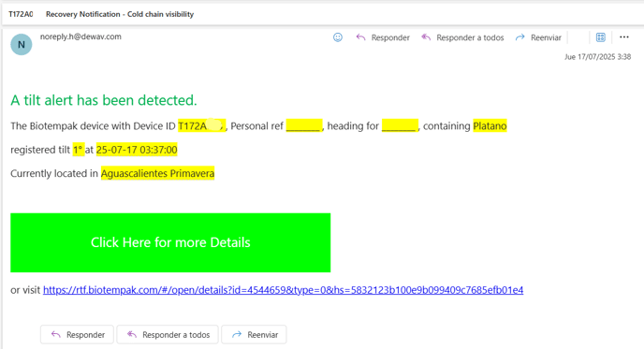This screenshot has height=349, width=644.
Task: Click the Recovery Notification subject line
Action: (x=120, y=14)
